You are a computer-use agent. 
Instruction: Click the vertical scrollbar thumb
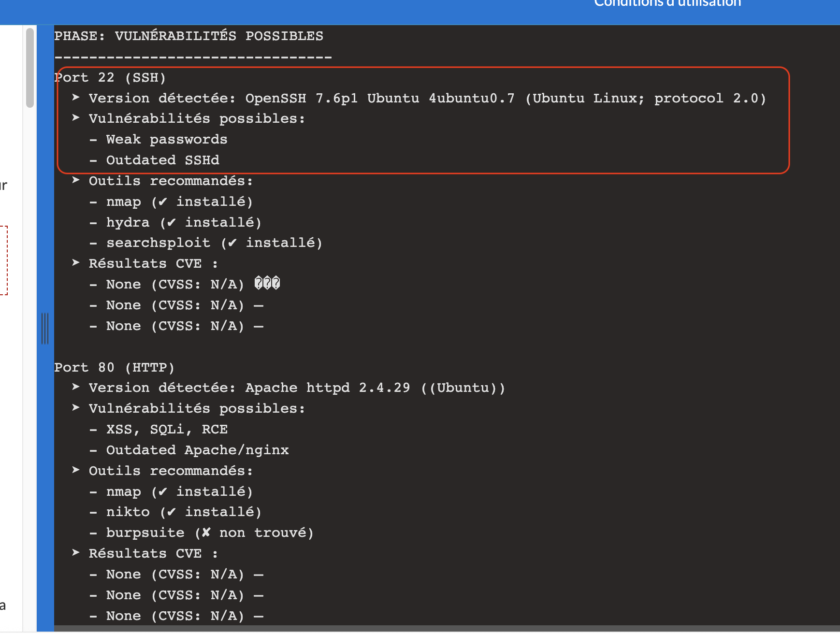click(30, 68)
